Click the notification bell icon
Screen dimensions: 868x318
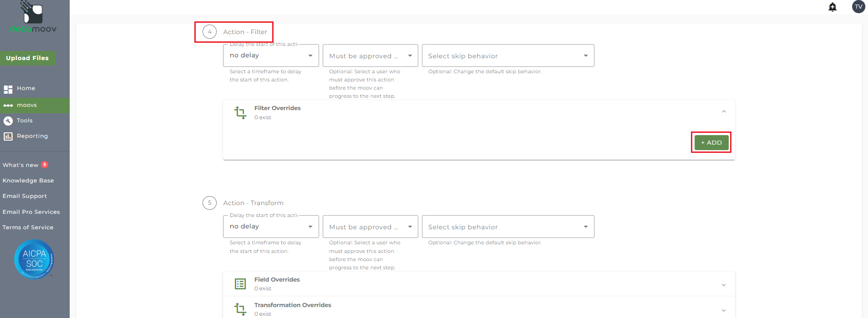(832, 7)
